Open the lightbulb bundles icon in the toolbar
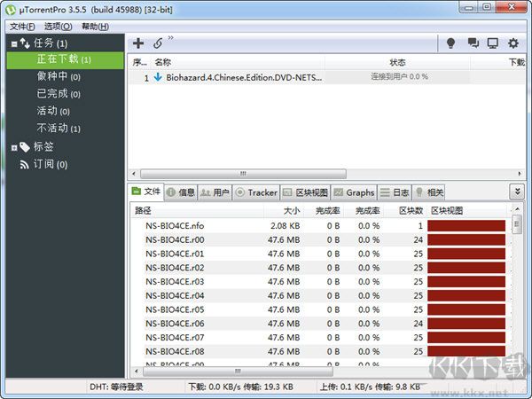532x399 pixels. 450,43
